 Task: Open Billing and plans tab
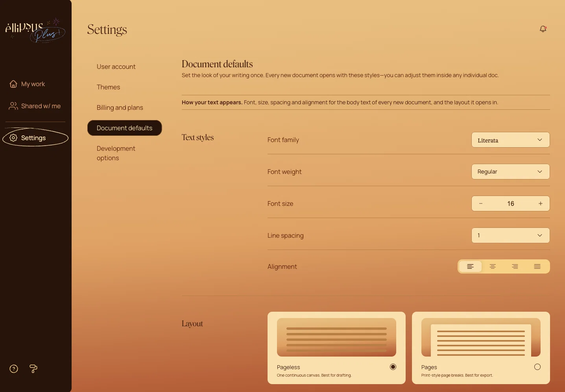[120, 108]
